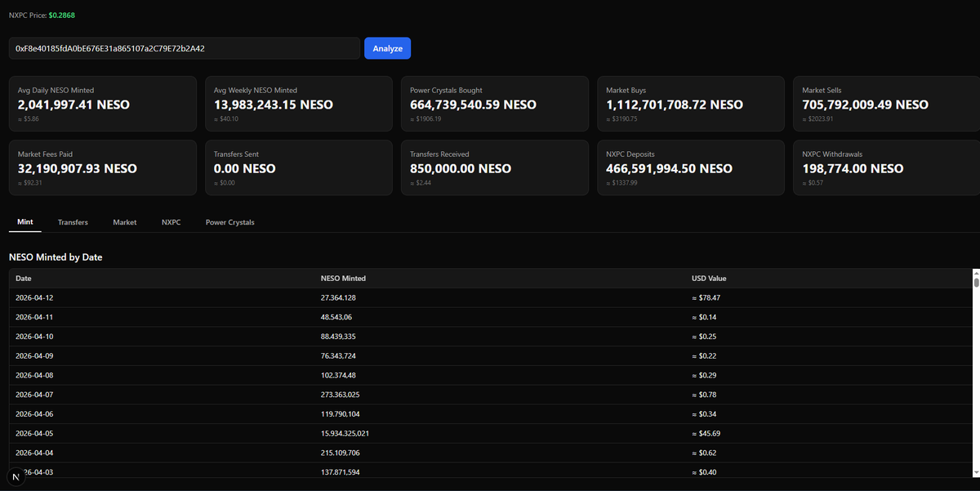Switch to the Transfers tab

(x=73, y=221)
